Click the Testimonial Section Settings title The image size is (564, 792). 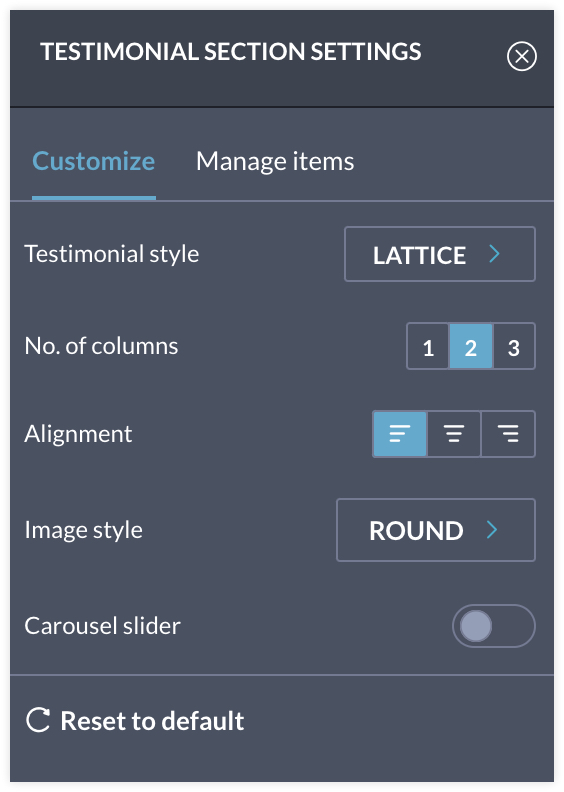(231, 52)
